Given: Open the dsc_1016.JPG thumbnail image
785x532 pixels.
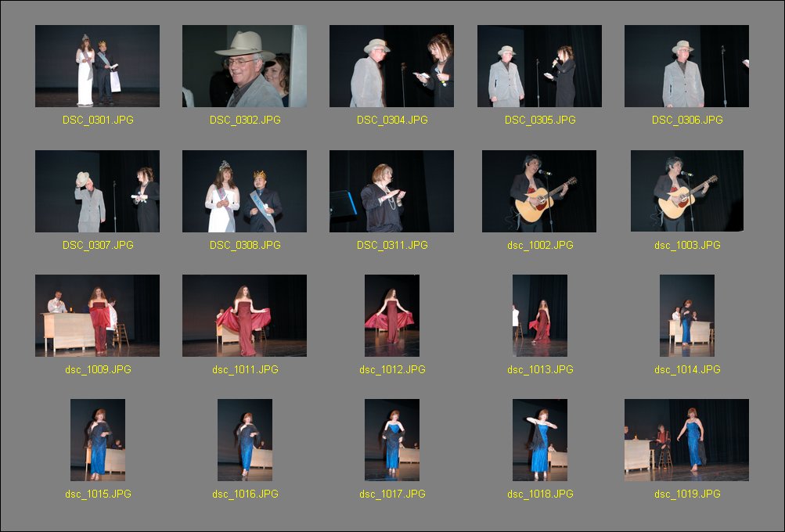Looking at the screenshot, I should pyautogui.click(x=245, y=440).
